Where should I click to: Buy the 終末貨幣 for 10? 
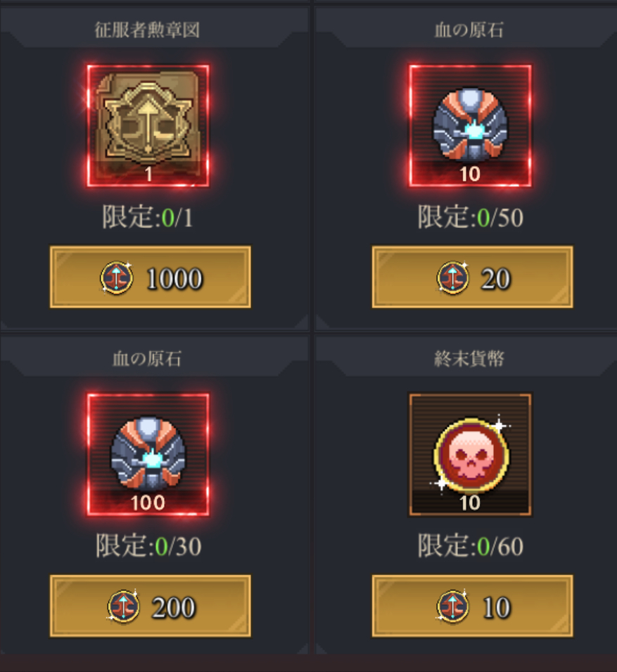472,606
